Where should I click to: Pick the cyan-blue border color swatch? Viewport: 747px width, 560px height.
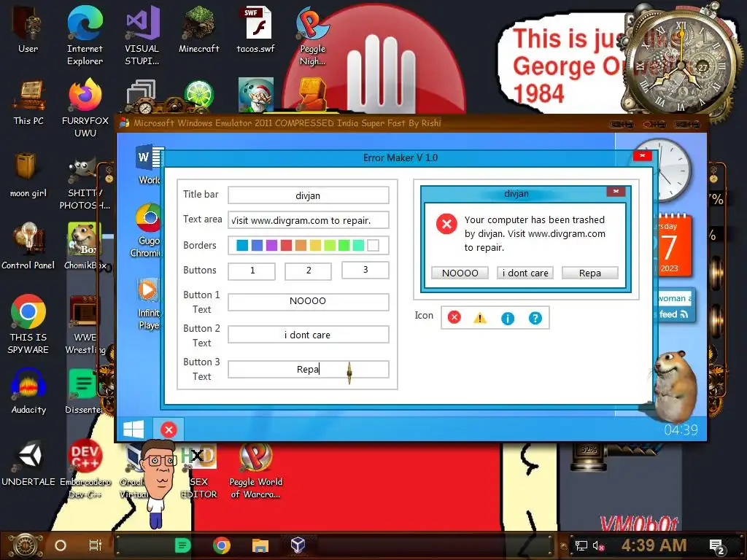[x=242, y=245]
